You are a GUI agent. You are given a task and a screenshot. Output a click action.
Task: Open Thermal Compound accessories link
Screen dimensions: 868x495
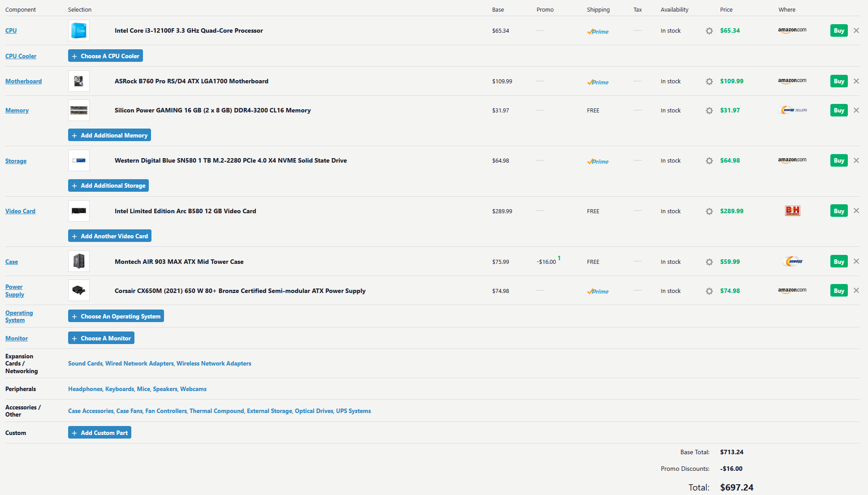point(217,411)
